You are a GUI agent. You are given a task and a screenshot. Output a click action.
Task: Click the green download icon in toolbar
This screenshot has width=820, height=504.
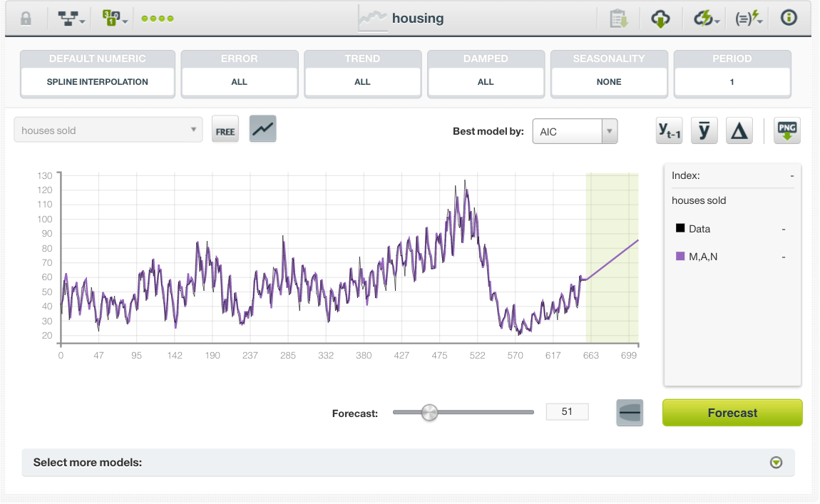click(661, 18)
